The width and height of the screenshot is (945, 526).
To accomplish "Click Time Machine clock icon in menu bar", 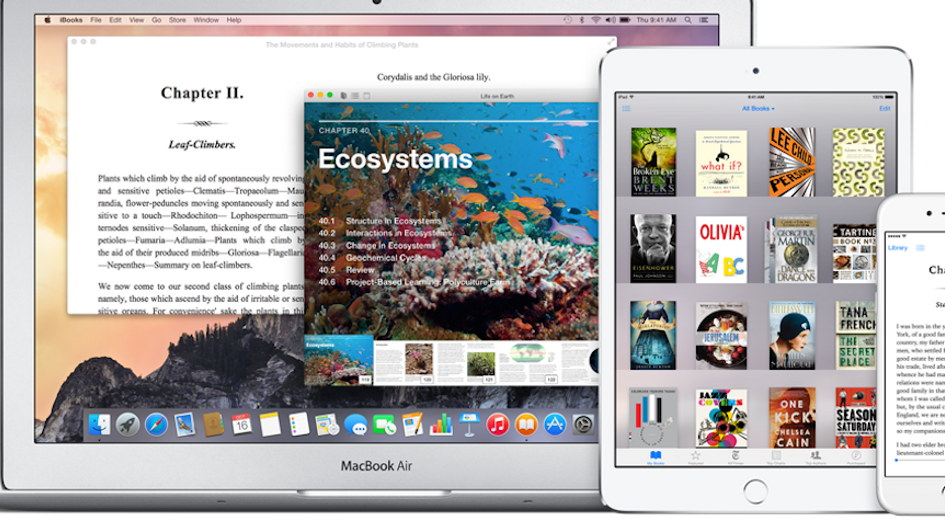I will (568, 20).
